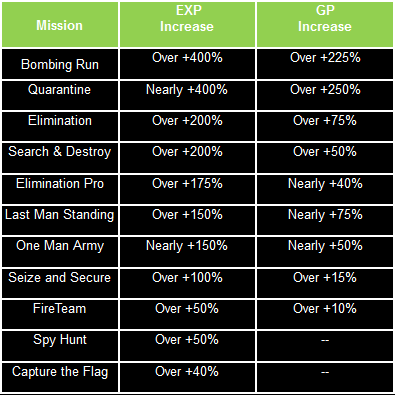Click the Elimination Pro mission cell
Screen dimensions: 395x395
(60, 189)
